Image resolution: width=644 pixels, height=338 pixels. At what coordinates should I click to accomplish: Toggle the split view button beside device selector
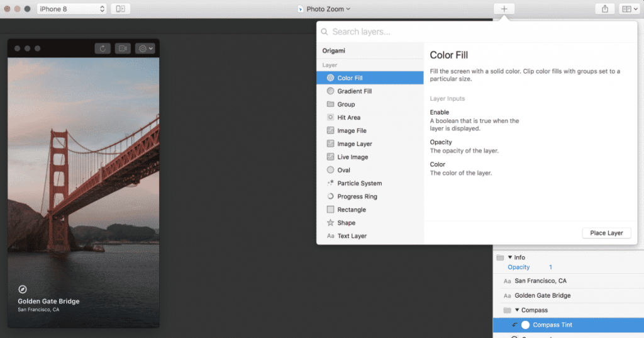[x=120, y=9]
